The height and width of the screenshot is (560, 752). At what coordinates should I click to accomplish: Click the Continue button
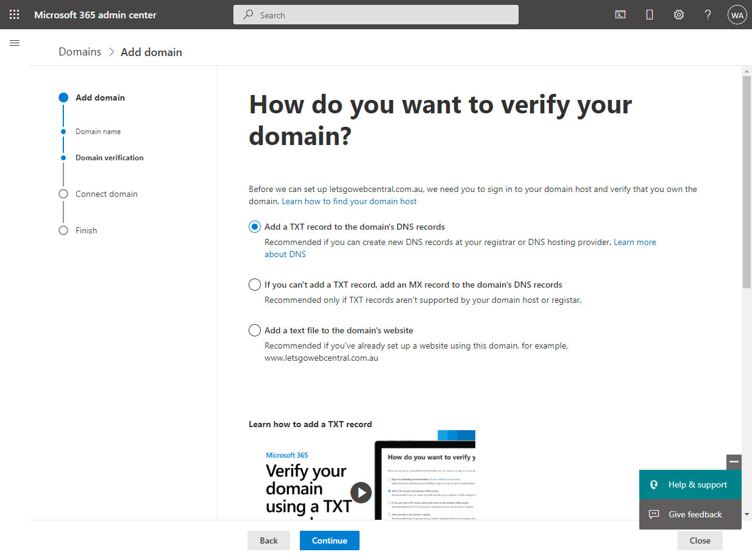330,541
